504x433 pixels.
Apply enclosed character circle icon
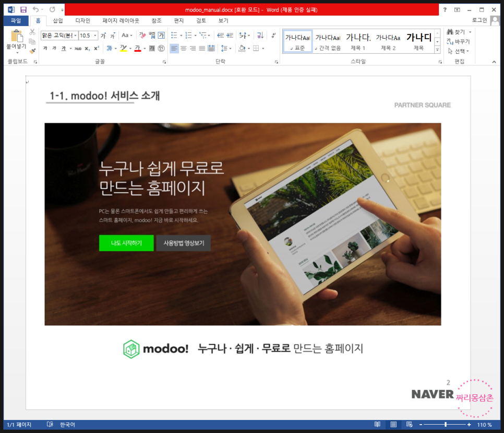[x=161, y=48]
